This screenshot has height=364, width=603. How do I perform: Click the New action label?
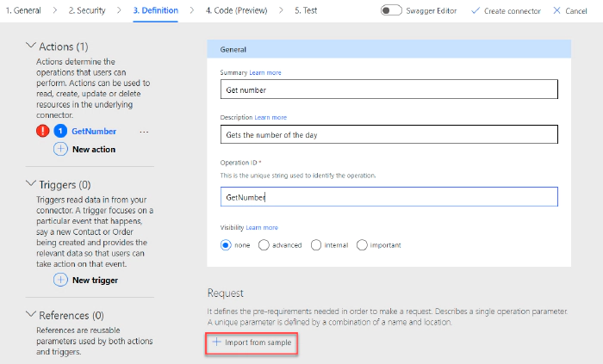[x=94, y=150]
